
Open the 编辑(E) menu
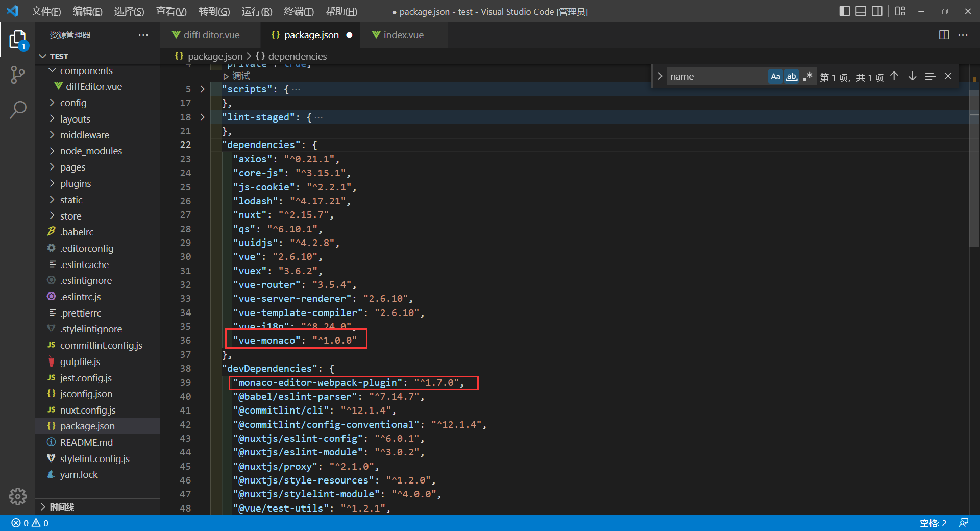(87, 11)
